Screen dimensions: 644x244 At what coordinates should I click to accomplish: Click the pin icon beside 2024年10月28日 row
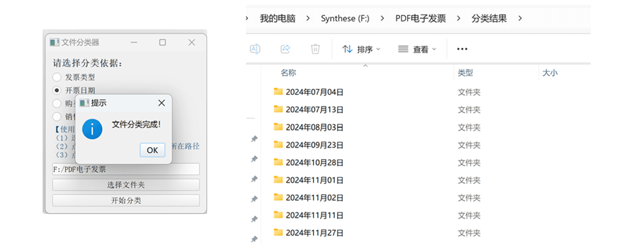click(x=254, y=159)
